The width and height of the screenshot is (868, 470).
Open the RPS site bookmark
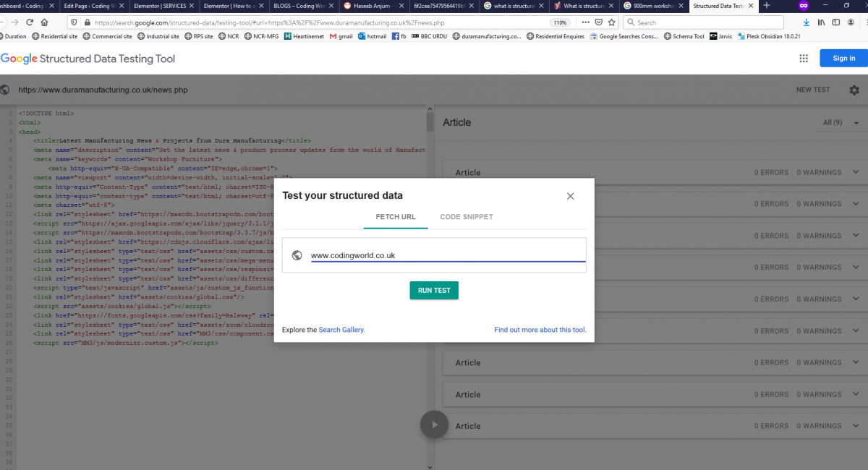click(199, 36)
